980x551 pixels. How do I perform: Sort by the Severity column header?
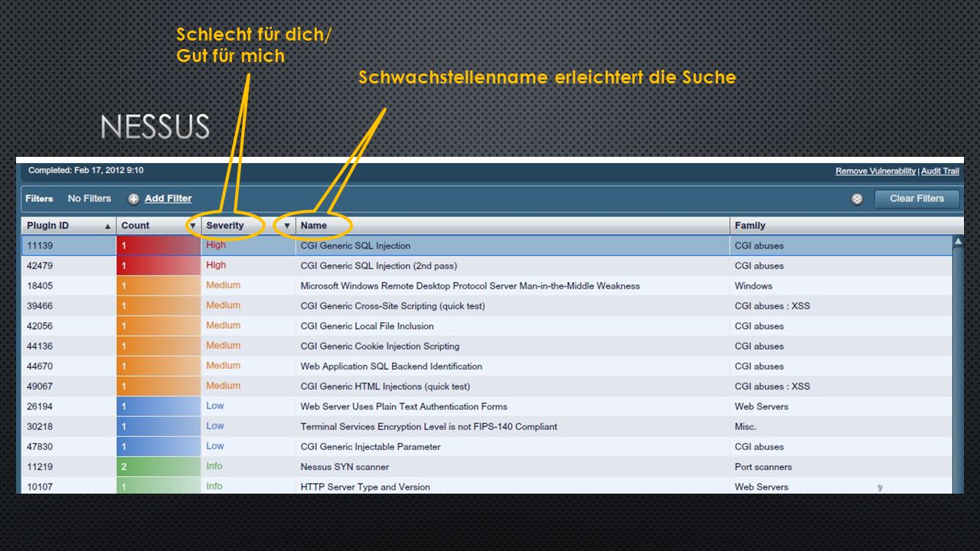click(248, 226)
